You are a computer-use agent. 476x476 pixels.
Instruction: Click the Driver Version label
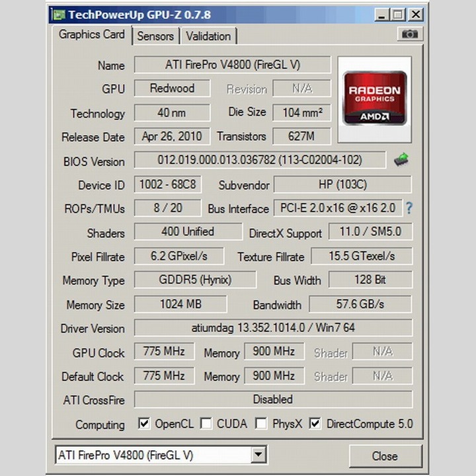[93, 329]
